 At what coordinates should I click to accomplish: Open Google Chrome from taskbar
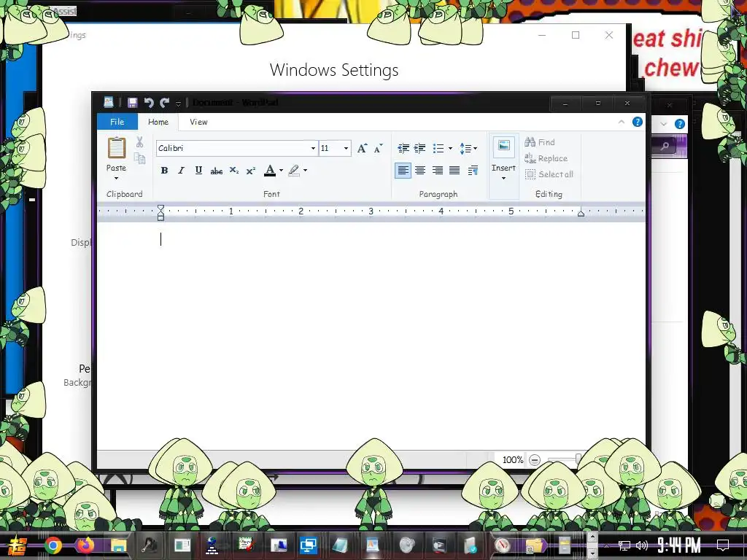pos(53,545)
